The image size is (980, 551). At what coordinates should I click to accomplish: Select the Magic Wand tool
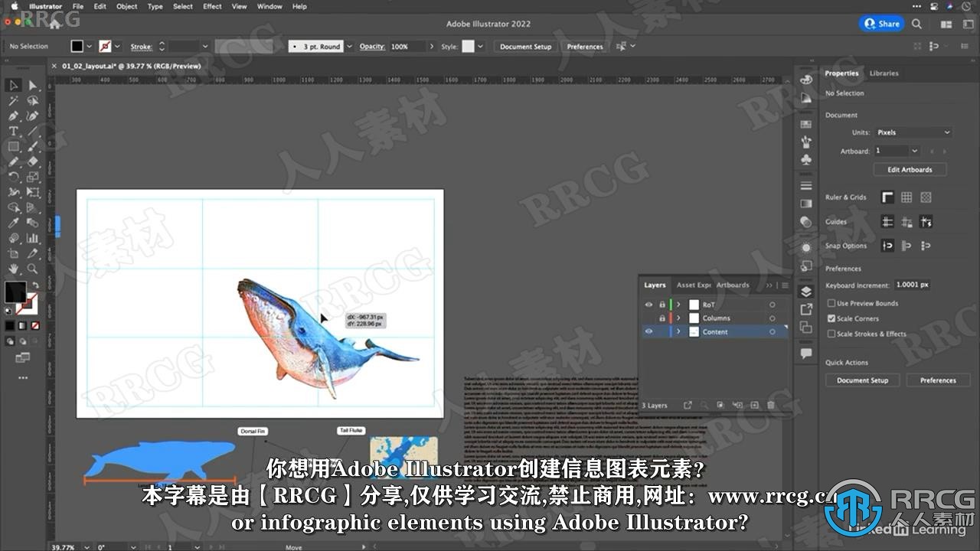[x=13, y=100]
